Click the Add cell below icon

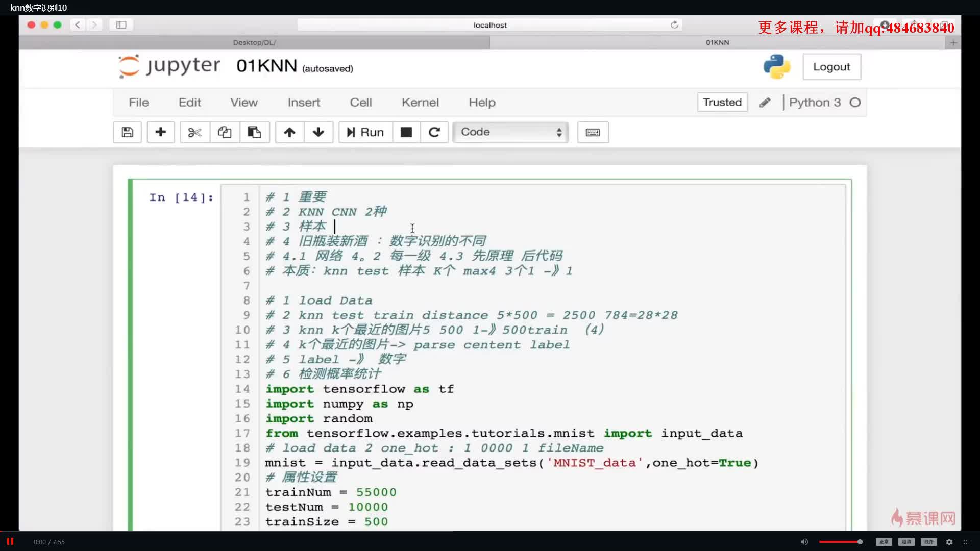tap(160, 132)
